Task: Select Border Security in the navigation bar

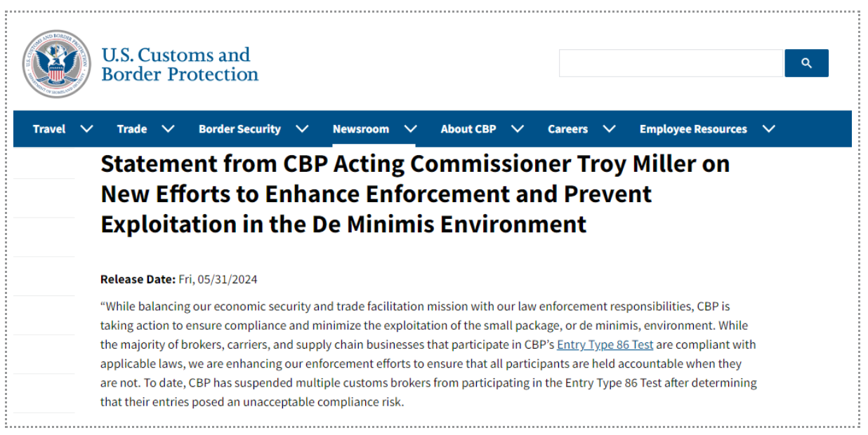Action: click(x=239, y=129)
